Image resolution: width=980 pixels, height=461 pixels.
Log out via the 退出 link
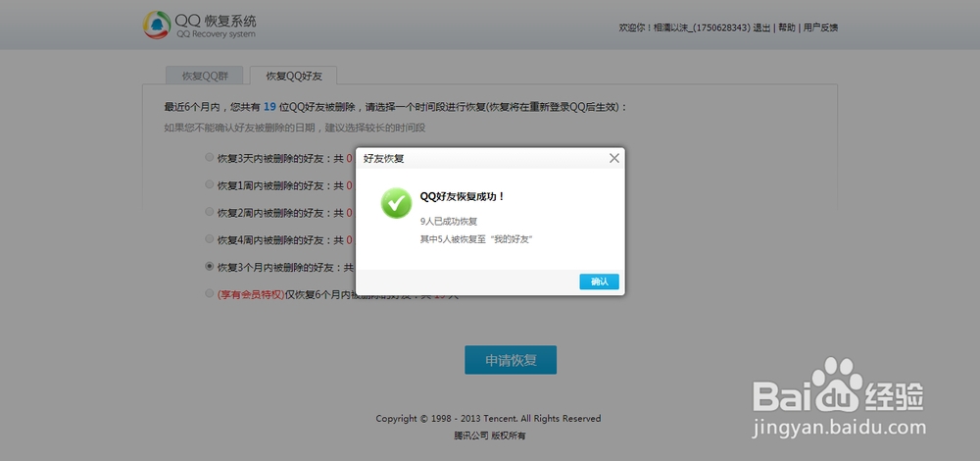tap(761, 27)
